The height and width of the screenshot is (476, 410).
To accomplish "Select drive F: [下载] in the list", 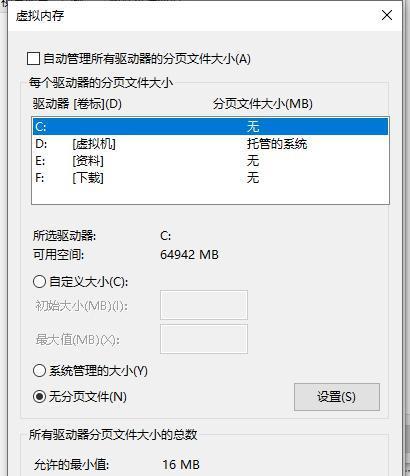I will pos(210,178).
